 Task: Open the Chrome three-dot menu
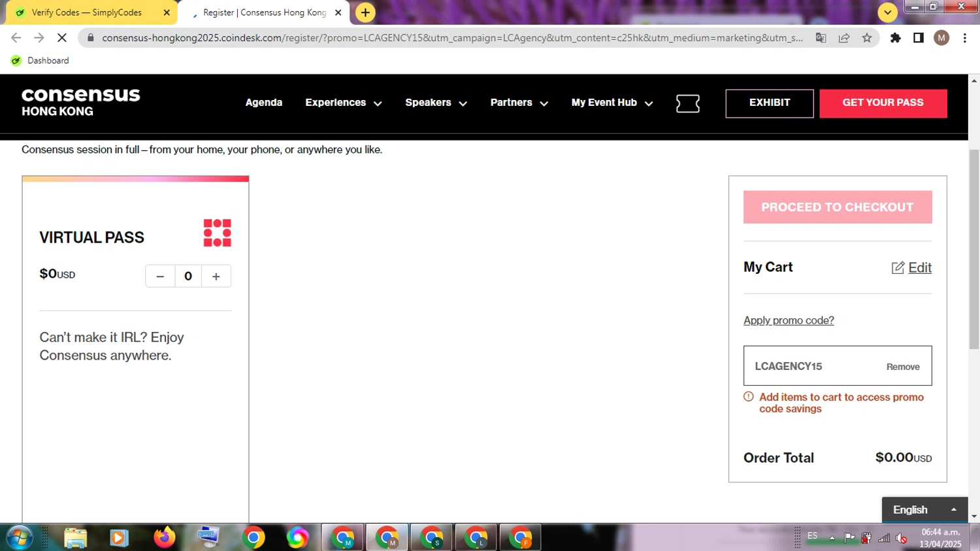pos(964,38)
